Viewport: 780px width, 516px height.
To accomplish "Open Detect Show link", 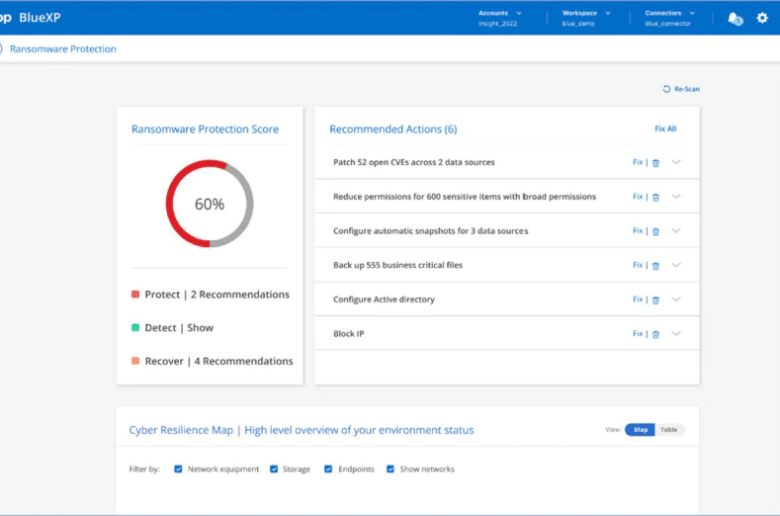I will coord(179,328).
